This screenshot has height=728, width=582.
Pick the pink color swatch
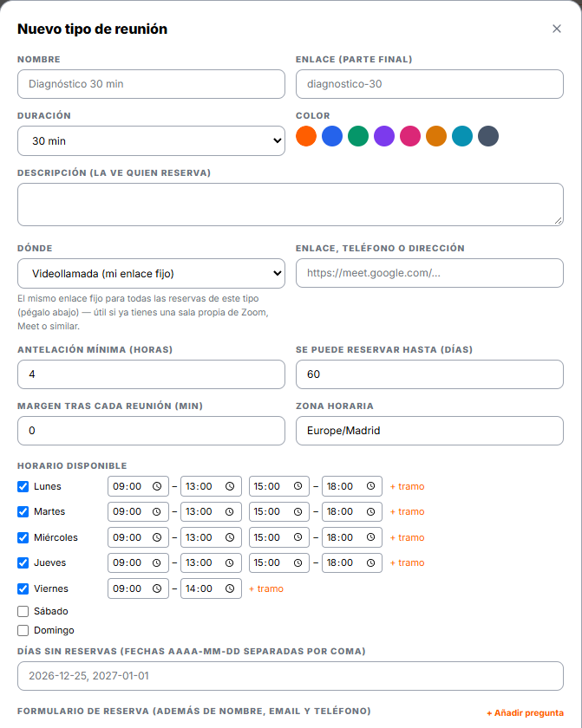click(x=410, y=136)
